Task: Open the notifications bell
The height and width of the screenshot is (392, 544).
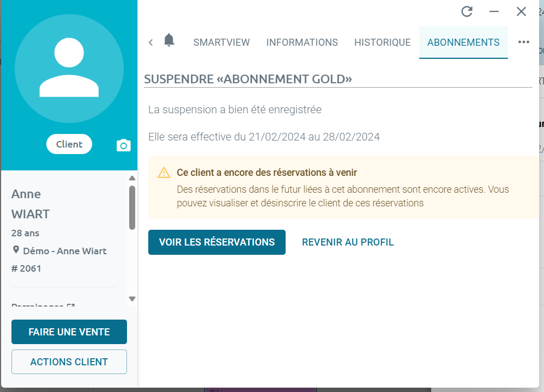Action: [169, 40]
